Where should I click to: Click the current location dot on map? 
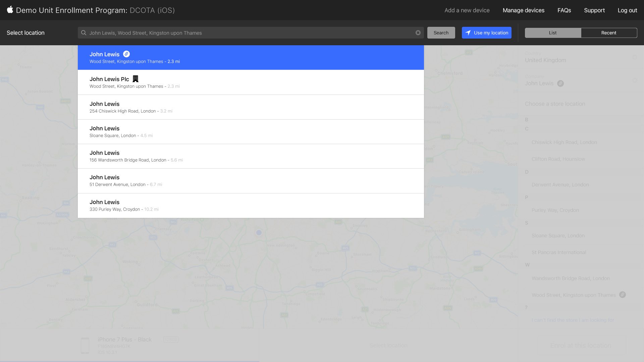coord(259,232)
